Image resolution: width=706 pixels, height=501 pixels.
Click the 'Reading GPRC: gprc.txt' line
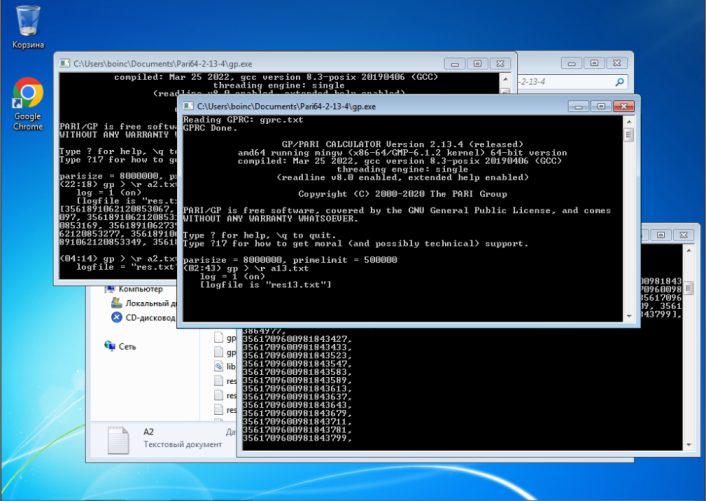243,120
